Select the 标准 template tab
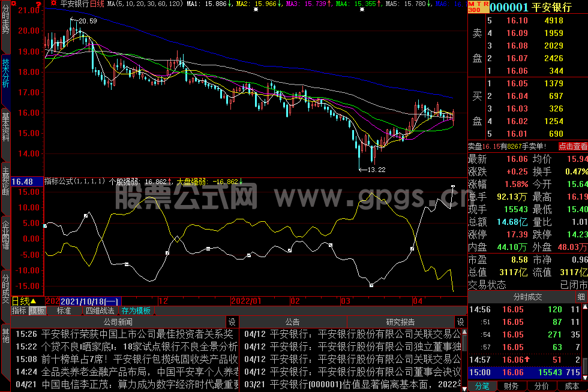Image resolution: width=588 pixels, height=392 pixels. [64, 310]
